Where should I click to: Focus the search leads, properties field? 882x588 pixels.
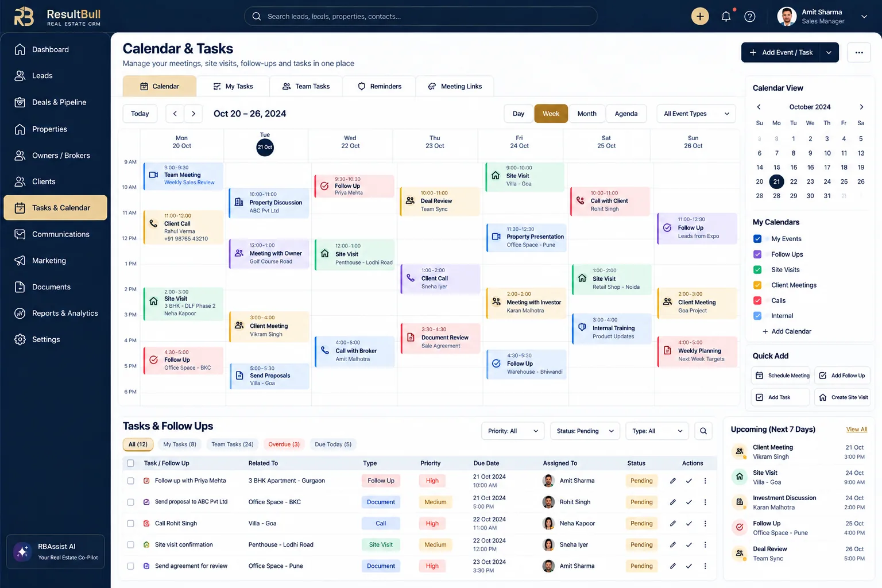tap(420, 16)
